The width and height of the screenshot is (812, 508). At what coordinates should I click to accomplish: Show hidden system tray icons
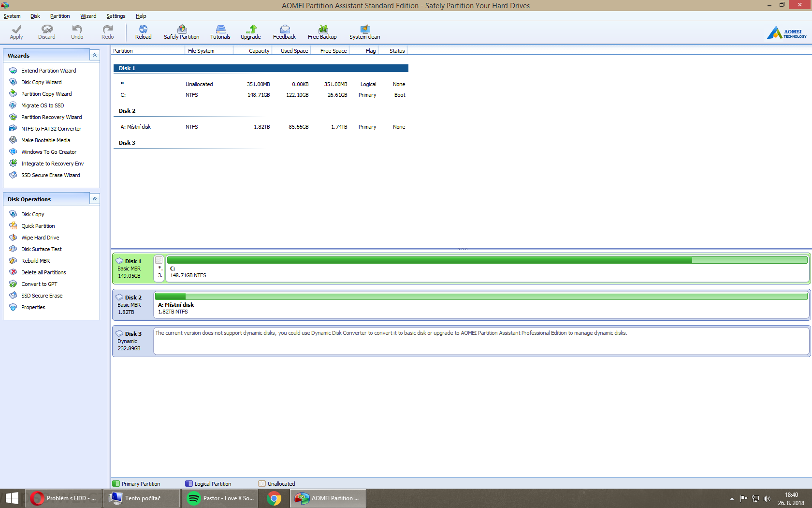coord(732,499)
